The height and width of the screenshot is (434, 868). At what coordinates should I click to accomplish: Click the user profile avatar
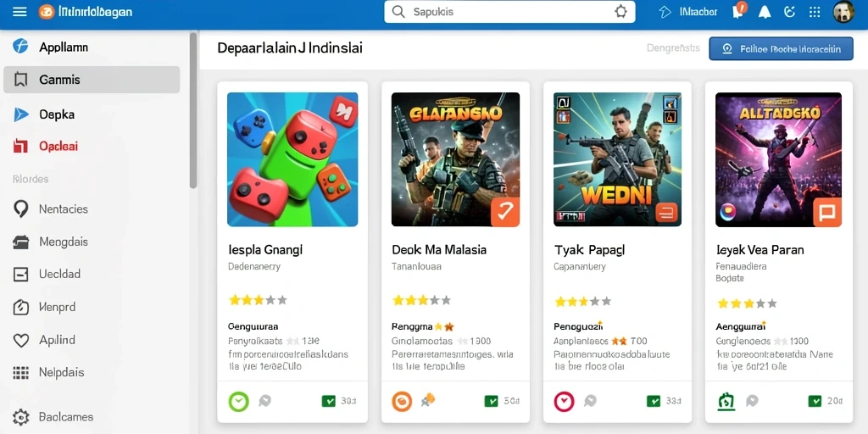click(x=843, y=12)
